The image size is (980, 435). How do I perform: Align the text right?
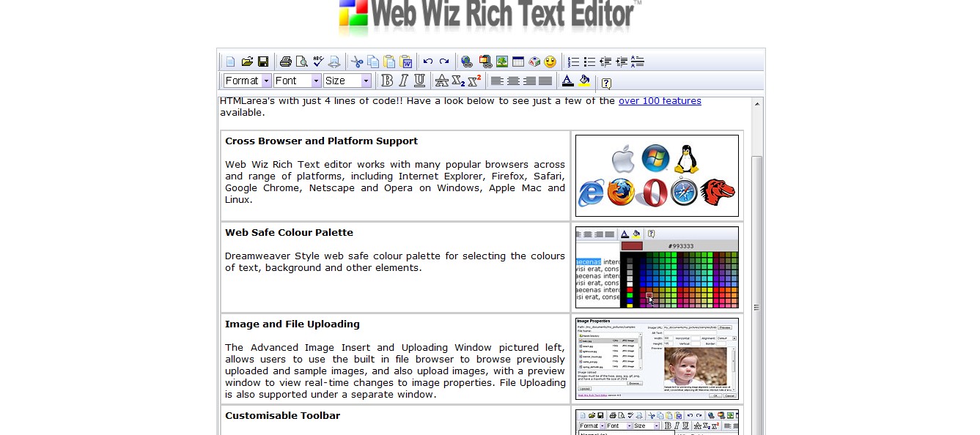[x=529, y=81]
